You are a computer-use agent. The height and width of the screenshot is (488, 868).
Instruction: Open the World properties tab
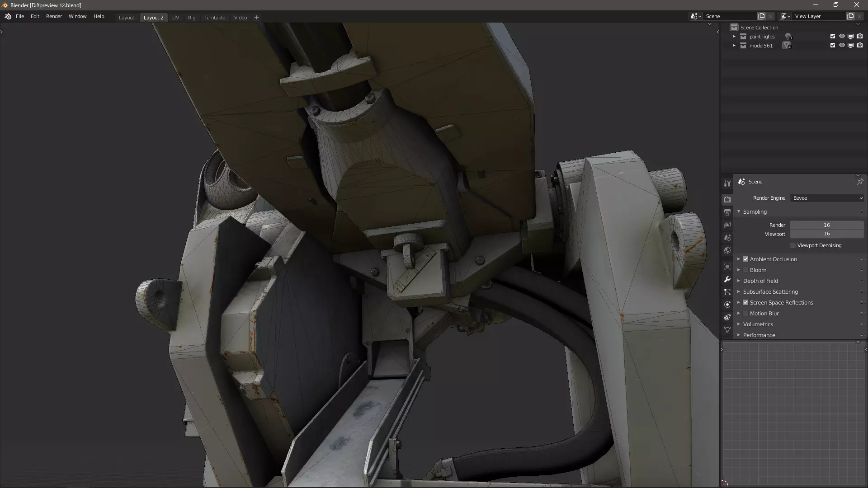click(x=727, y=250)
